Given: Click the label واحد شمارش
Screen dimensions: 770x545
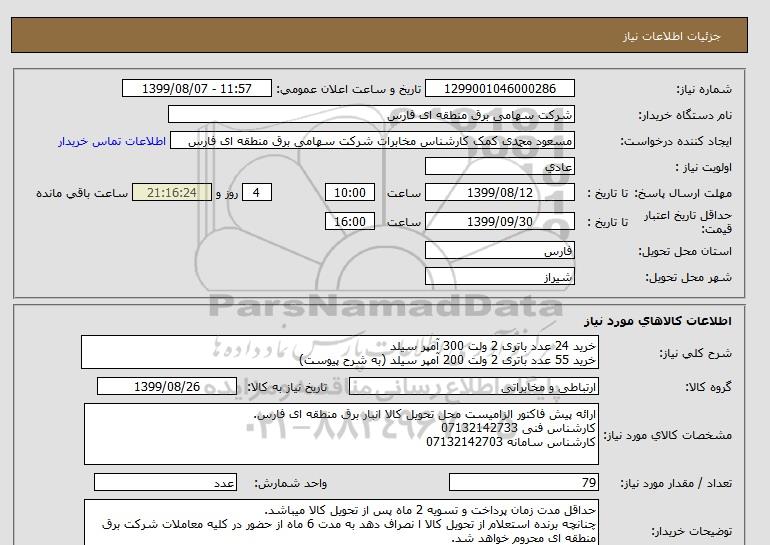Looking at the screenshot, I should click(291, 484).
